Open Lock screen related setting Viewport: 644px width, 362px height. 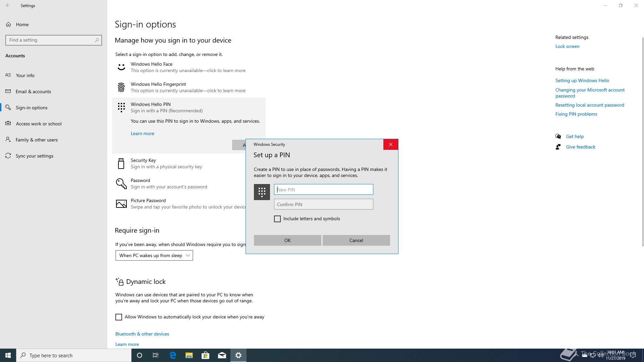click(567, 46)
